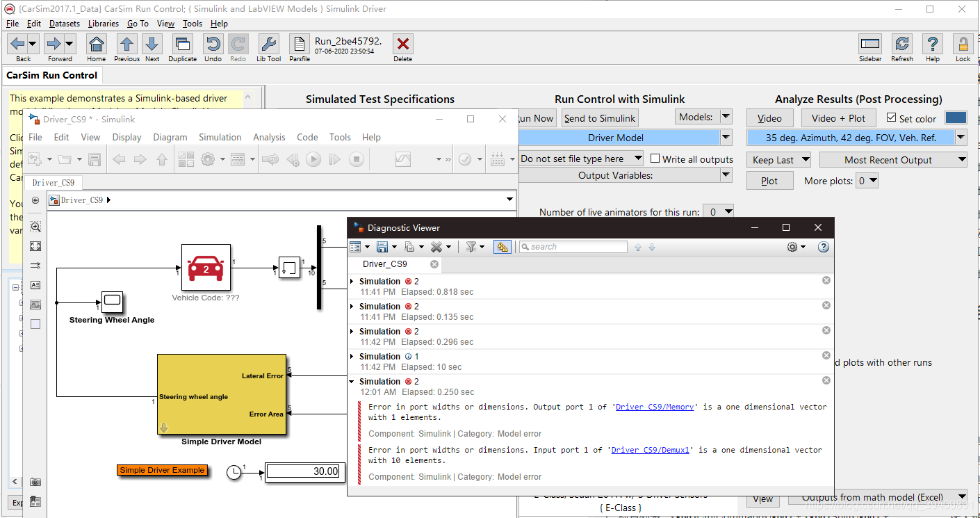Click annotation text icon in Simulink palette
The height and width of the screenshot is (518, 980).
[x=35, y=285]
